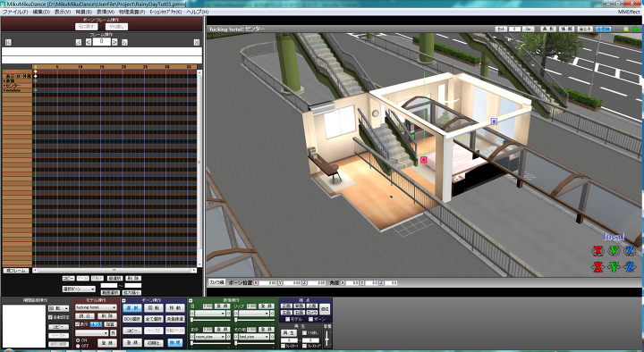Toggle the frame-stop checkbox under play

coord(304,347)
